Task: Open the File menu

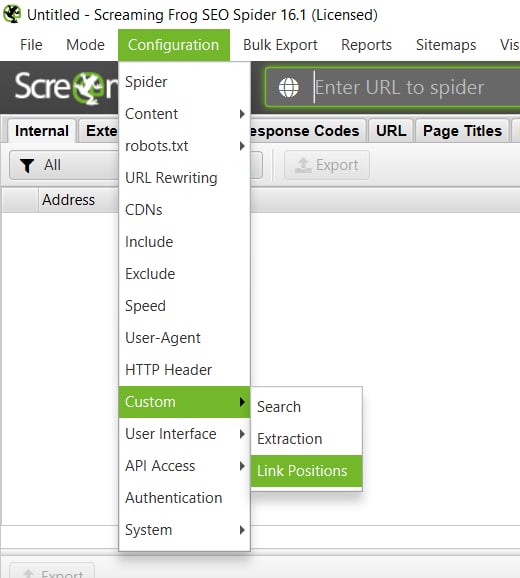Action: 31,45
